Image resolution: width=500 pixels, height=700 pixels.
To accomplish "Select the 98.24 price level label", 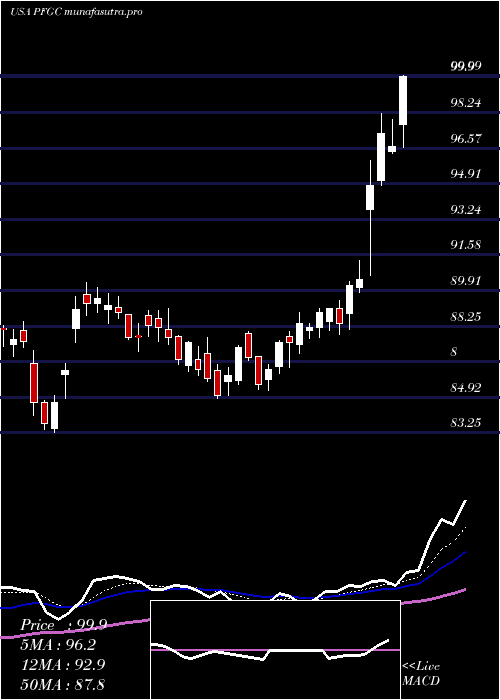I will 466,103.
